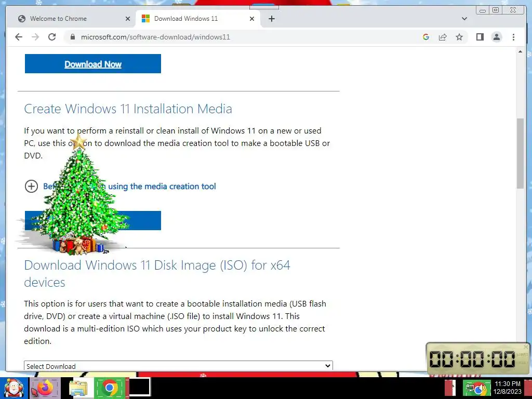Select the Download Windows 11 tab

(198, 19)
